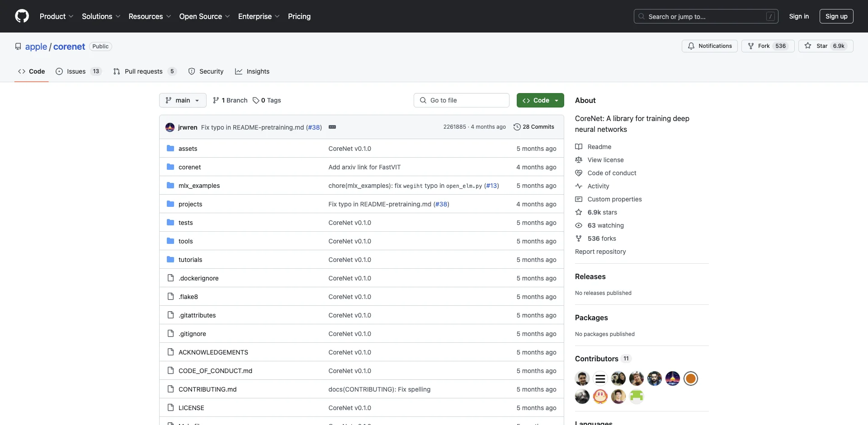Screen dimensions: 868x425
Task: Click the projects folder icon
Action: click(x=170, y=204)
